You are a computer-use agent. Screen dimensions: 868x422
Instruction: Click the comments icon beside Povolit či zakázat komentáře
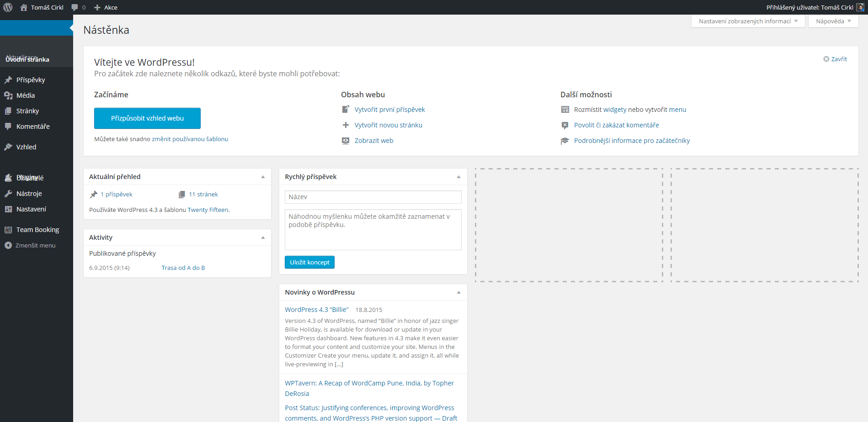[x=565, y=125]
